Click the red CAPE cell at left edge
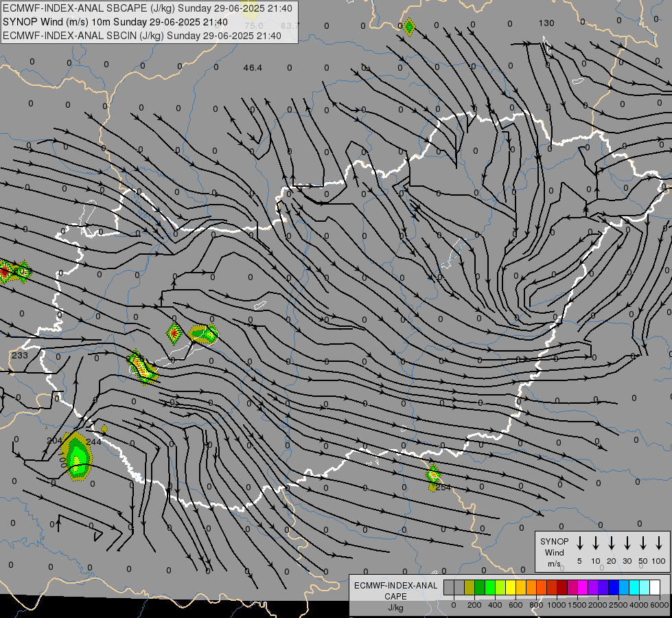This screenshot has width=672, height=618. [x=5, y=271]
